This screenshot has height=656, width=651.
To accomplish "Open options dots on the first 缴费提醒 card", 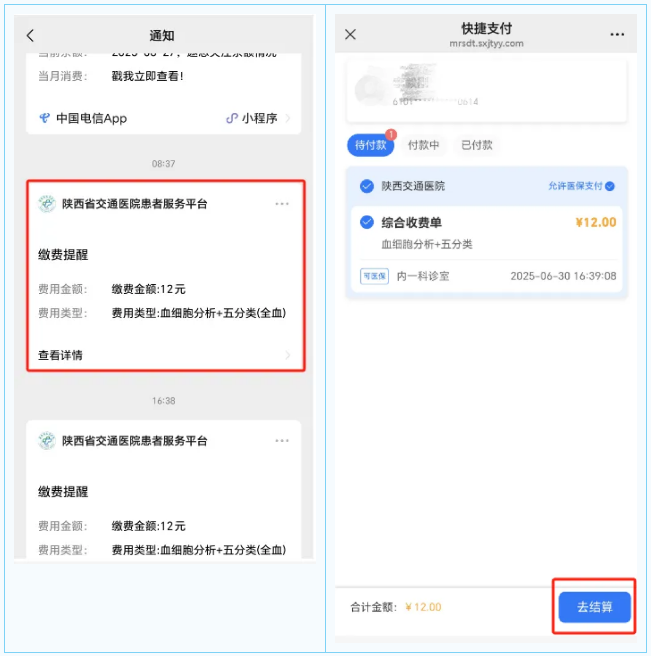I will (x=282, y=204).
